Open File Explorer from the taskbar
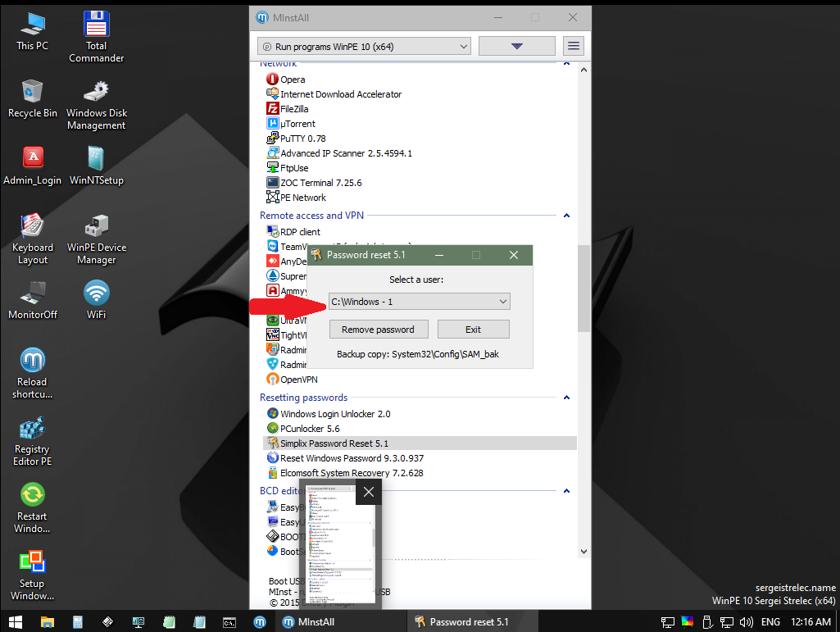This screenshot has height=632, width=840. click(x=48, y=622)
